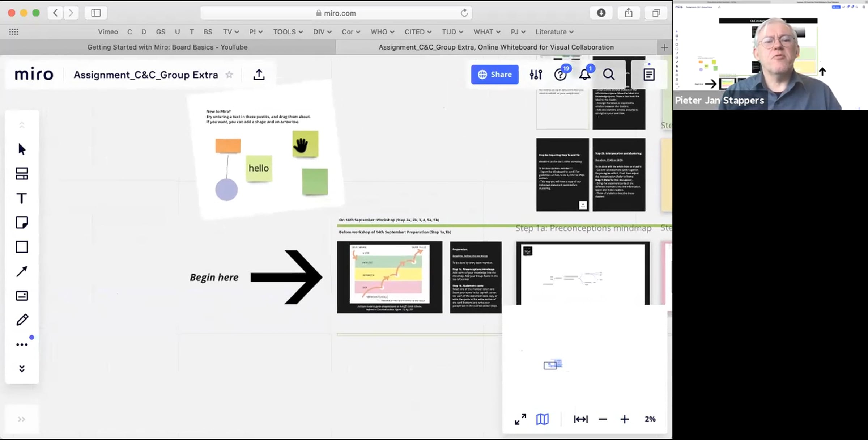
Task: Click the export board upload icon
Action: [x=259, y=75]
